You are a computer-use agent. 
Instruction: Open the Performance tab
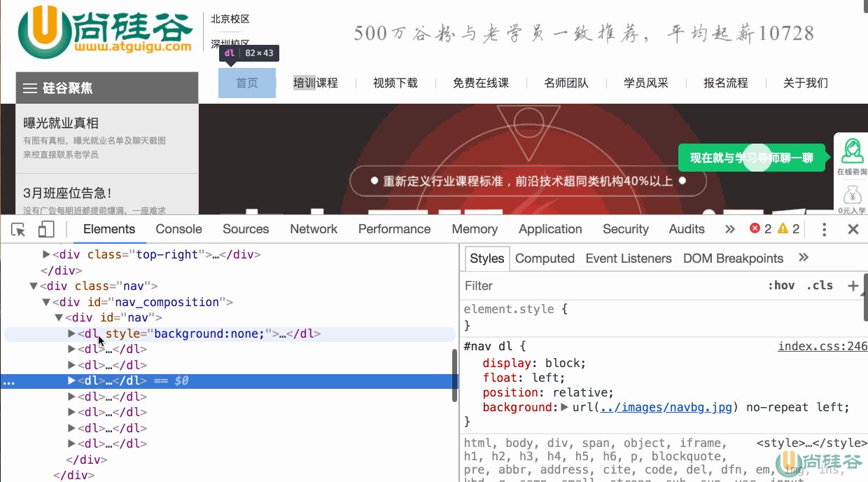coord(395,229)
